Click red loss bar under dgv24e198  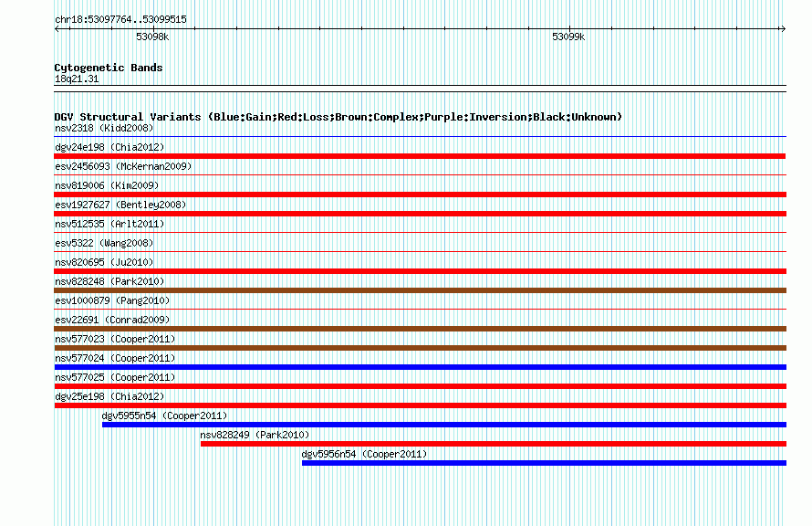pos(420,156)
